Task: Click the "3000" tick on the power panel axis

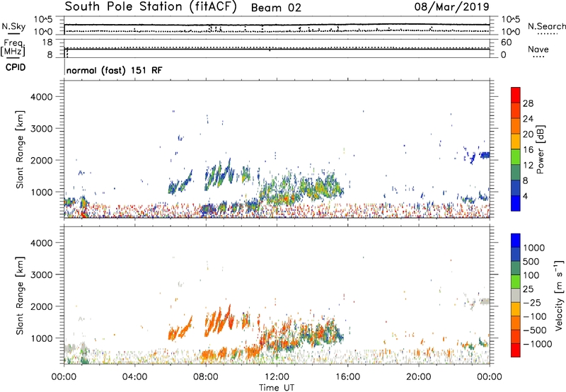Action: (x=41, y=129)
